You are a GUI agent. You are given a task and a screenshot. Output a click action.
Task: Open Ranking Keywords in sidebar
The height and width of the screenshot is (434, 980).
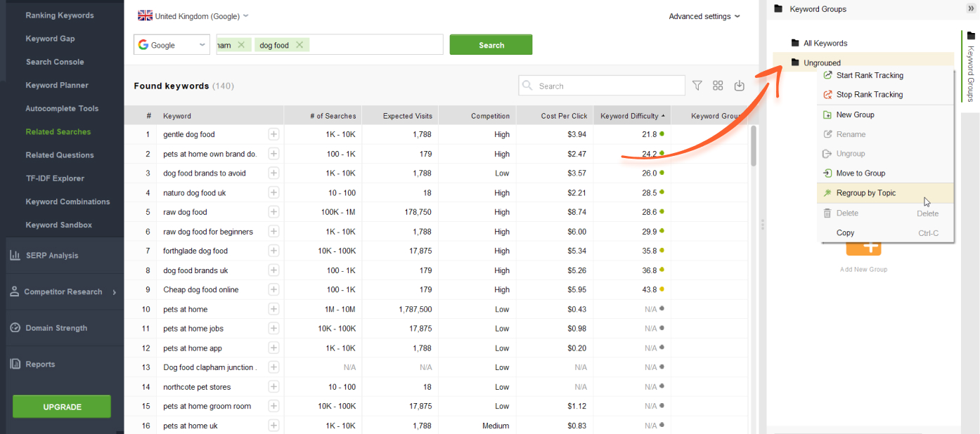pyautogui.click(x=60, y=15)
